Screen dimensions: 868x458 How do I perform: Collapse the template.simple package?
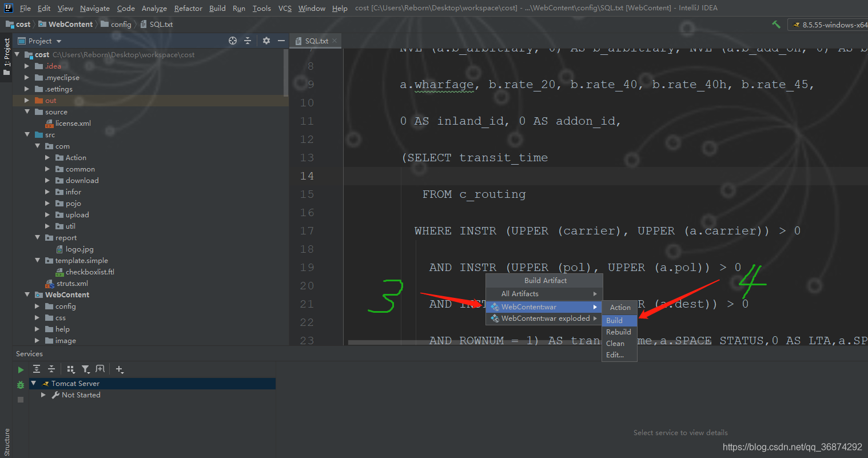pos(37,260)
